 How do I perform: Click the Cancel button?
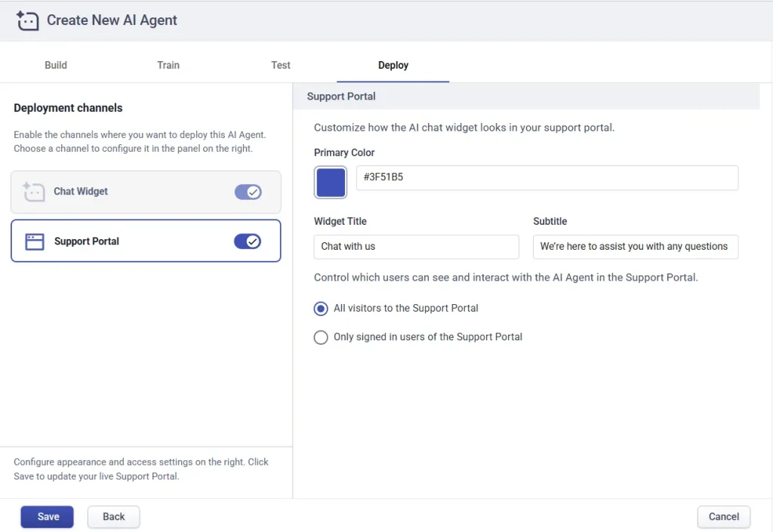coord(723,517)
